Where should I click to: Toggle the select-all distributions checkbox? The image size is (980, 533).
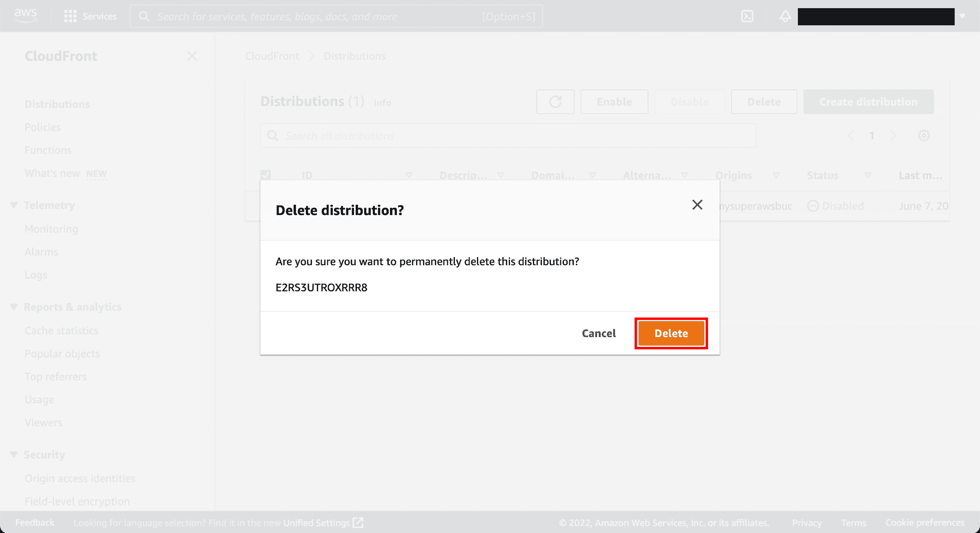pos(266,175)
